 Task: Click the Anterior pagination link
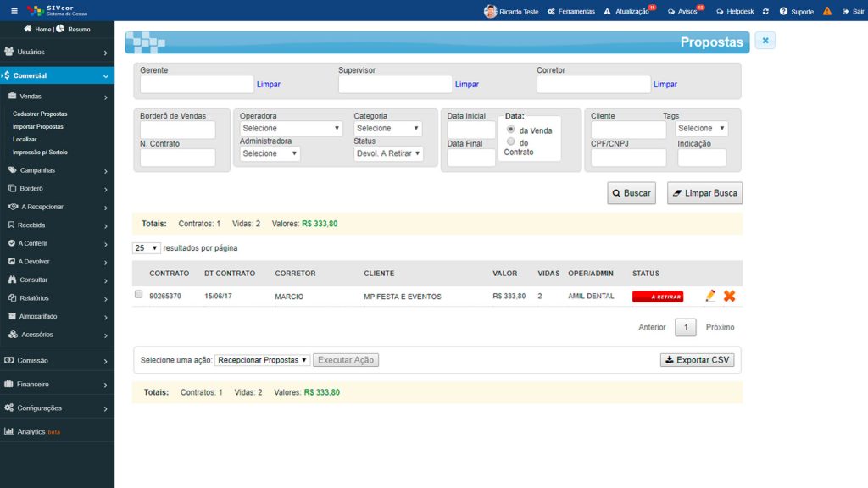click(652, 327)
